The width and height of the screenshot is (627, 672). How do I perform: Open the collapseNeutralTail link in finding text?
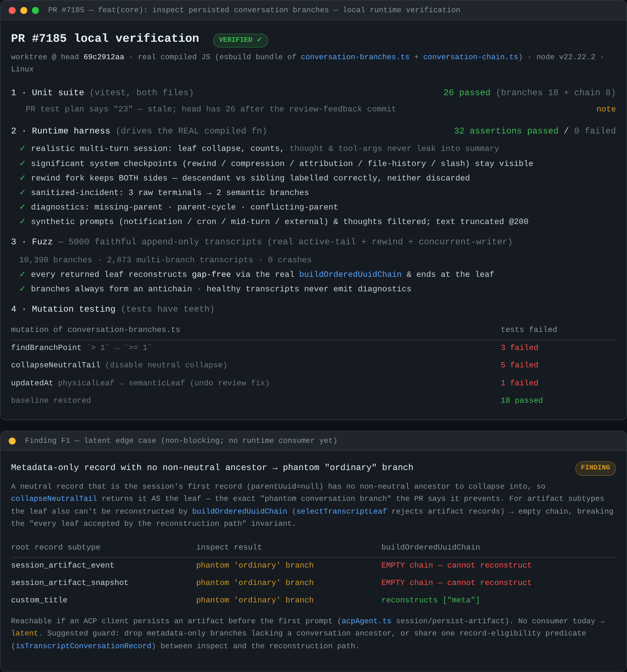54,498
